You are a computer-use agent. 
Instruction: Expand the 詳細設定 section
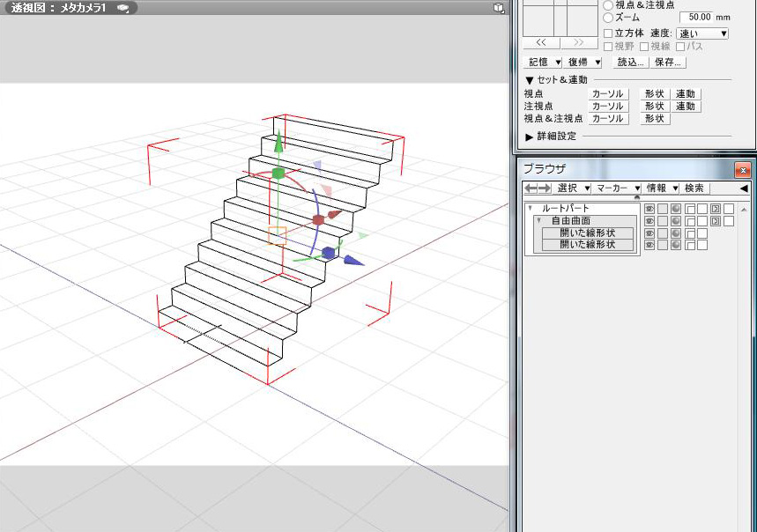point(529,137)
